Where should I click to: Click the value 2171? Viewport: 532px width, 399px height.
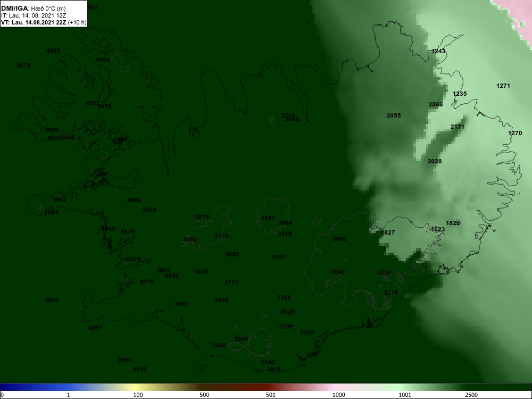(x=458, y=127)
